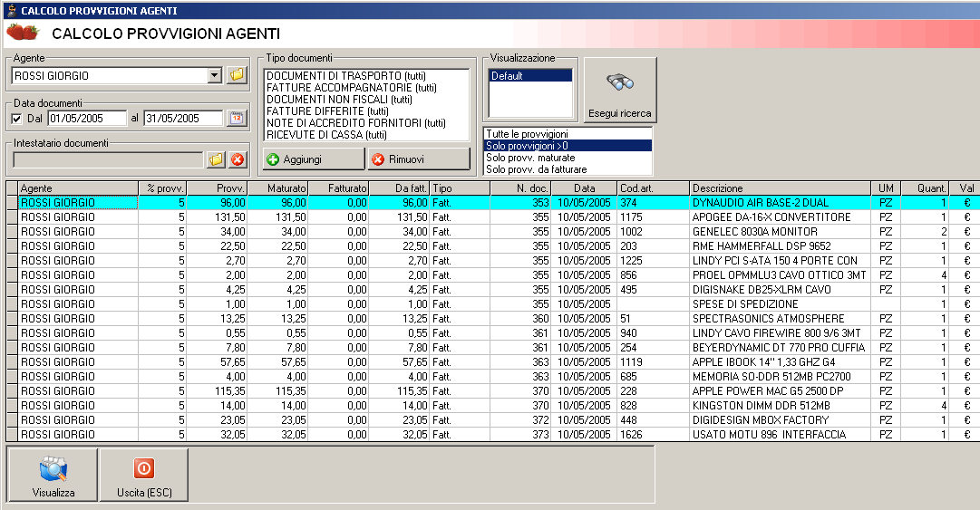Select Solo provv. da fatturare filter
The image size is (980, 510).
click(568, 169)
